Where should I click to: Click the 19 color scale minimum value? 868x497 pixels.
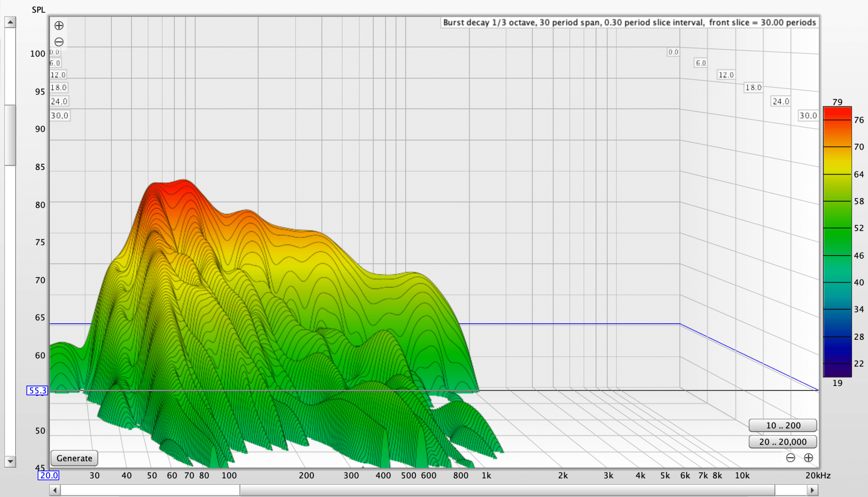pos(837,383)
